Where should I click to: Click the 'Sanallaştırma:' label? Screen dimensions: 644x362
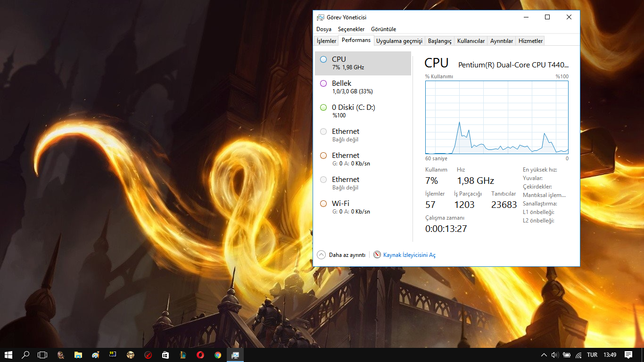pos(540,204)
